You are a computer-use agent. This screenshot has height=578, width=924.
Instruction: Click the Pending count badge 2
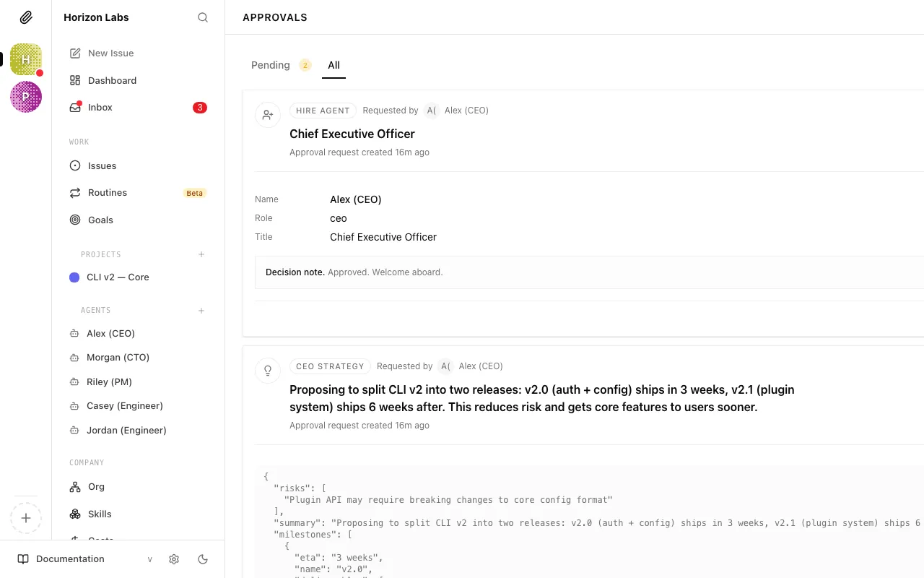coord(305,65)
